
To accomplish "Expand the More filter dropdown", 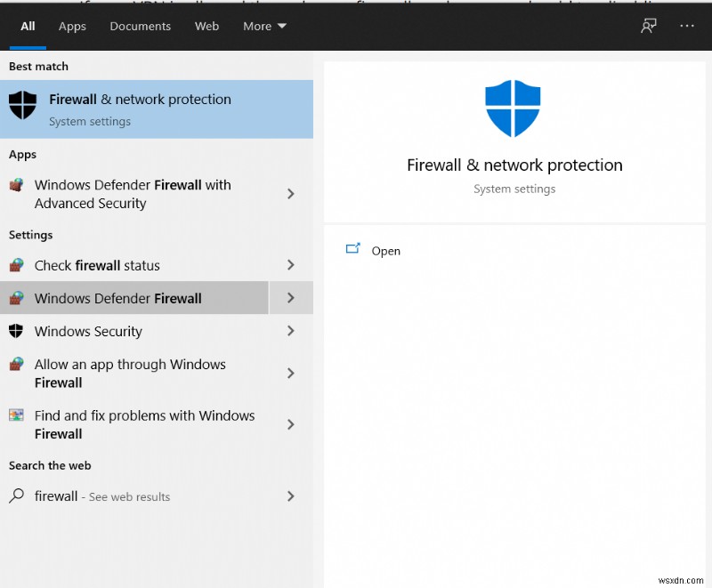I will click(x=265, y=26).
